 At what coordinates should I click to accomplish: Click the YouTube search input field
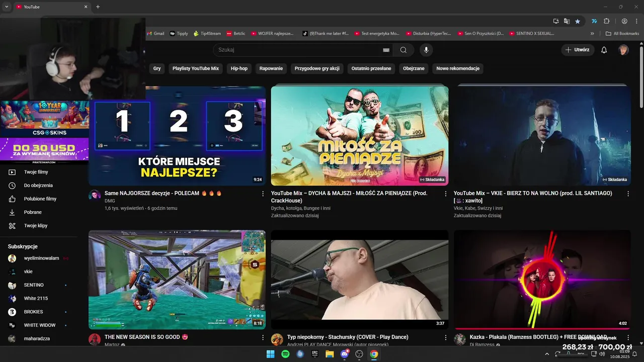coord(297,50)
